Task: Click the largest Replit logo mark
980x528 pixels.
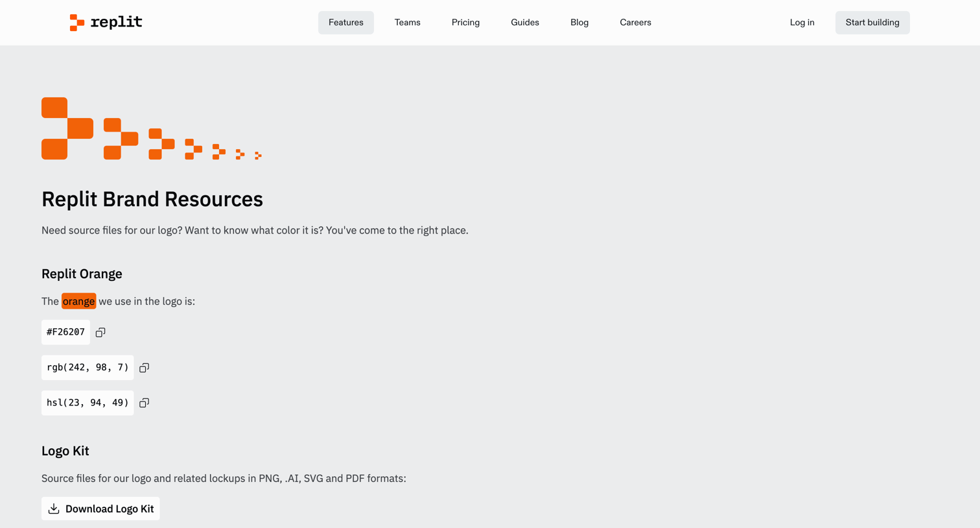Action: [x=67, y=128]
